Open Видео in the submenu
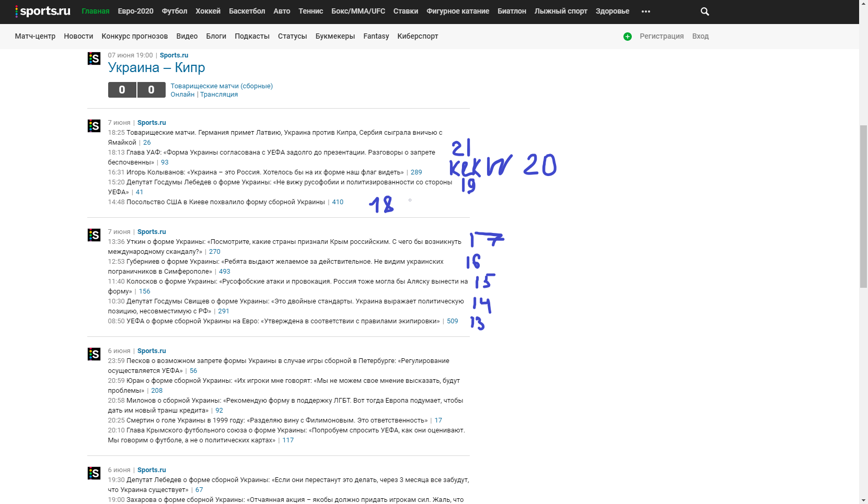Screen dimensions: 868x504 pyautogui.click(x=187, y=36)
